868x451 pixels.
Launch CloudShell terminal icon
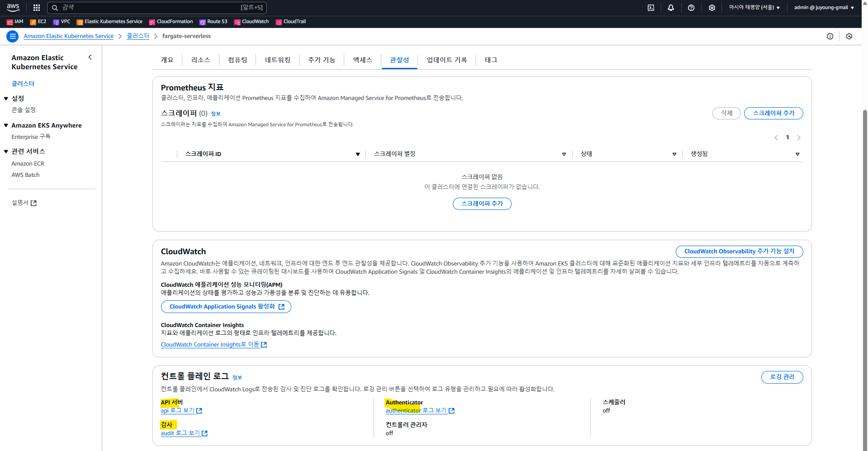(x=651, y=8)
